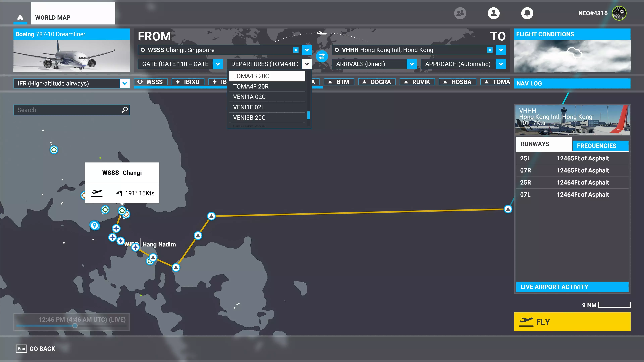The image size is (644, 362).
Task: Expand the Approach (Automatic) dropdown
Action: [501, 64]
